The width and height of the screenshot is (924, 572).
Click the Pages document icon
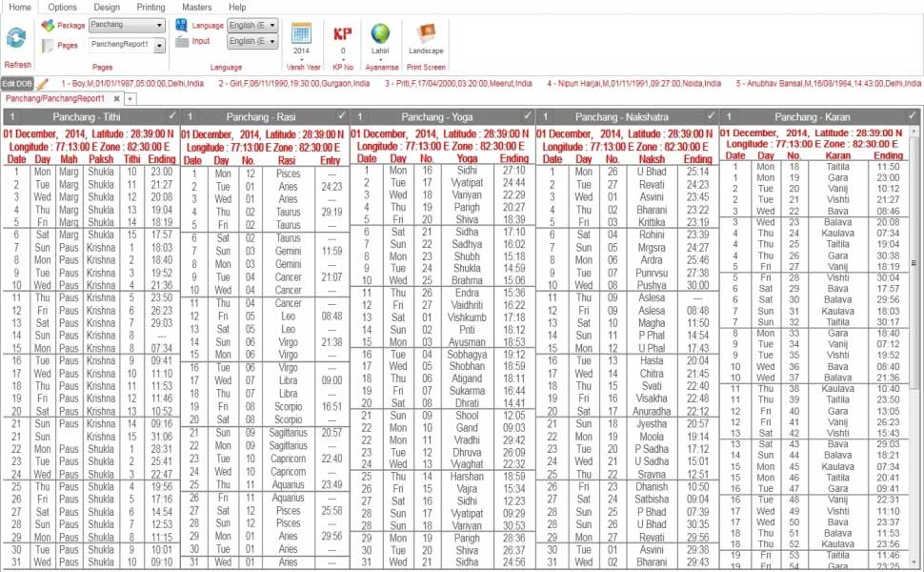[48, 46]
